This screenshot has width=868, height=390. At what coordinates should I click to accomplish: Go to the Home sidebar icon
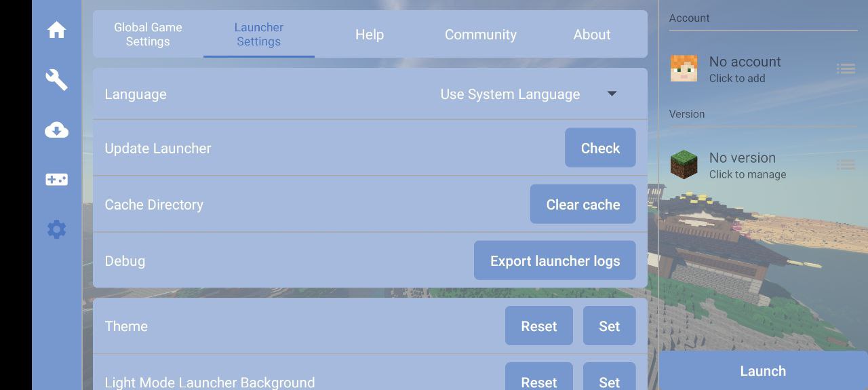(56, 30)
